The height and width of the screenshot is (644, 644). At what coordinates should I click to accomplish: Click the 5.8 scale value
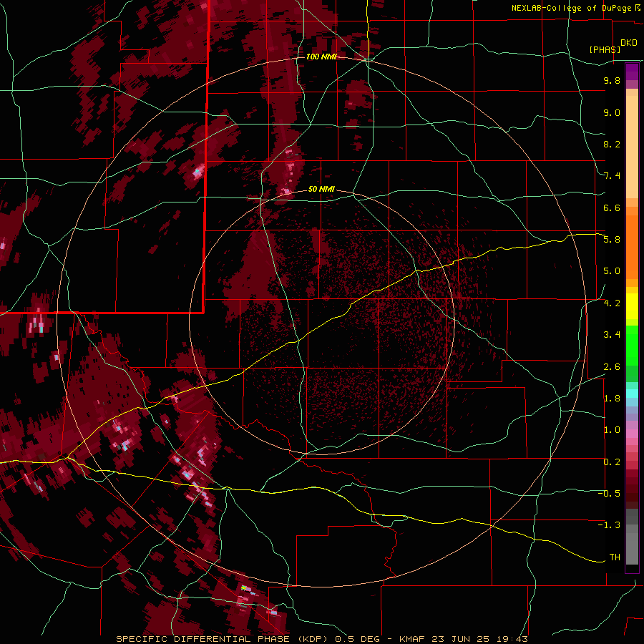[612, 240]
